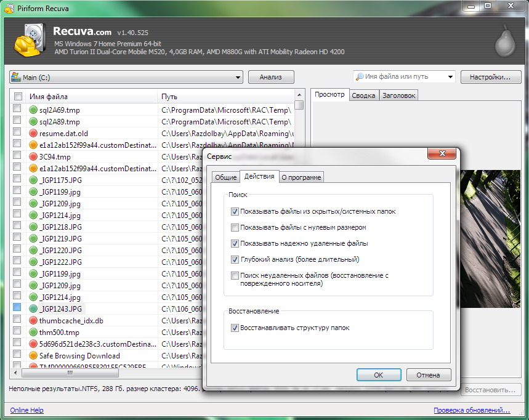This screenshot has height=420, width=529.
Task: Select the file row Safe Browsing Download
Action: 107,355
